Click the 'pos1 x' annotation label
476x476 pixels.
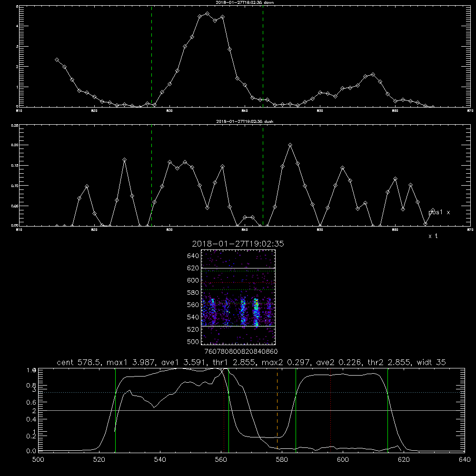click(x=439, y=212)
